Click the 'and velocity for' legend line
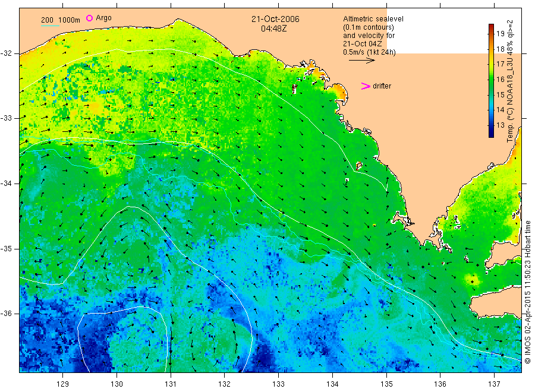This screenshot has height=392, width=535. (369, 36)
